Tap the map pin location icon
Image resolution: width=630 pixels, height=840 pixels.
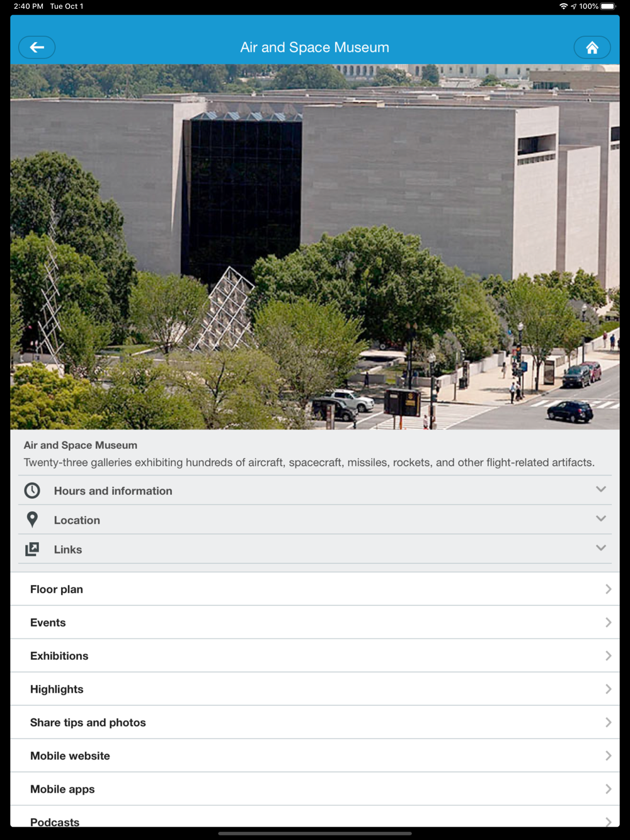click(x=32, y=519)
